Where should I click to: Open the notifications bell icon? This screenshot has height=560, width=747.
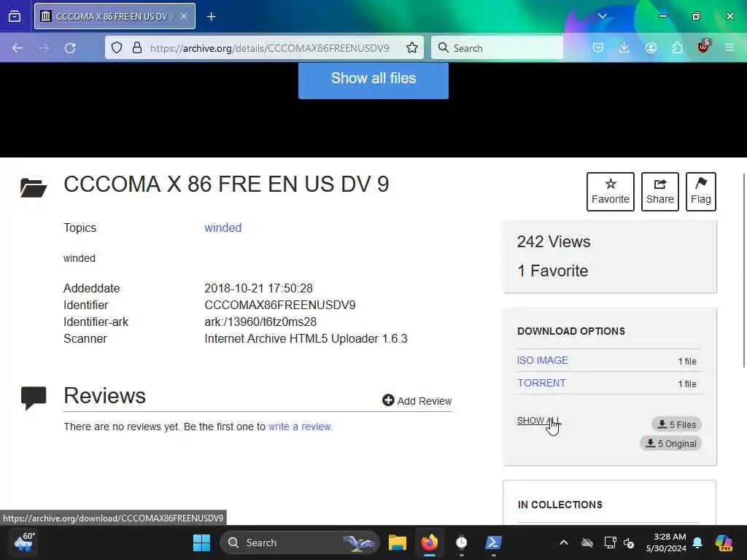click(x=697, y=542)
